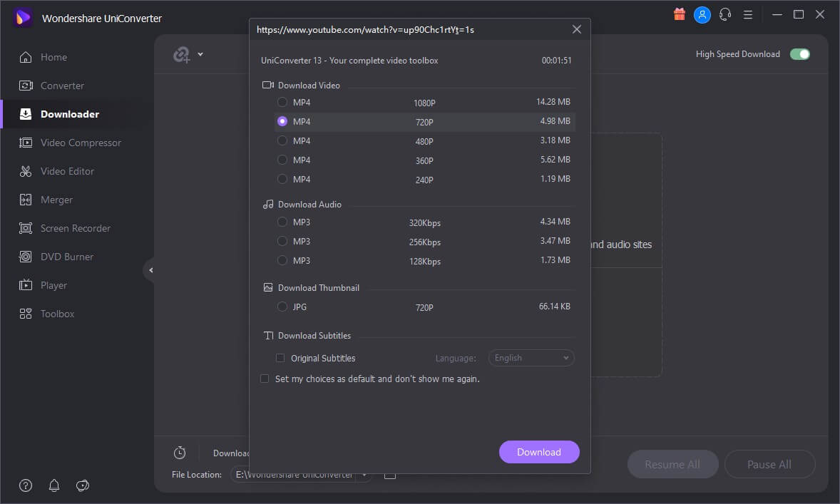The width and height of the screenshot is (840, 504).
Task: Click the File Location label
Action: click(197, 475)
